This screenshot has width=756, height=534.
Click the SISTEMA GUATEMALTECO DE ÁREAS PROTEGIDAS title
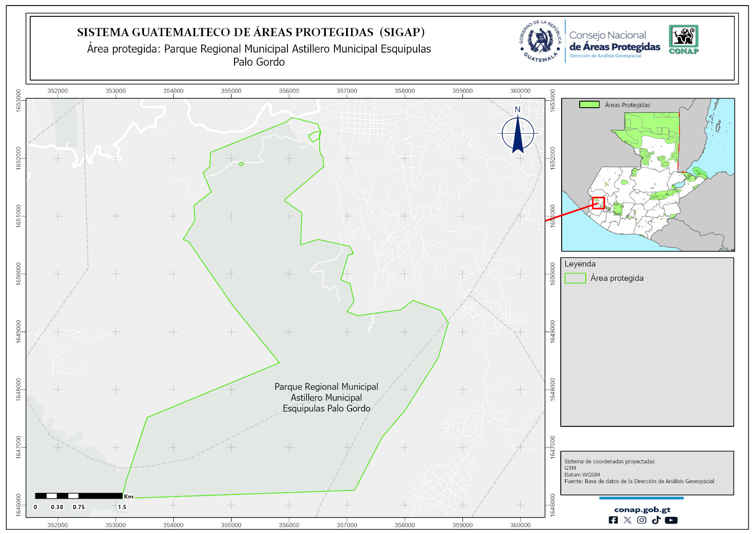tap(251, 32)
